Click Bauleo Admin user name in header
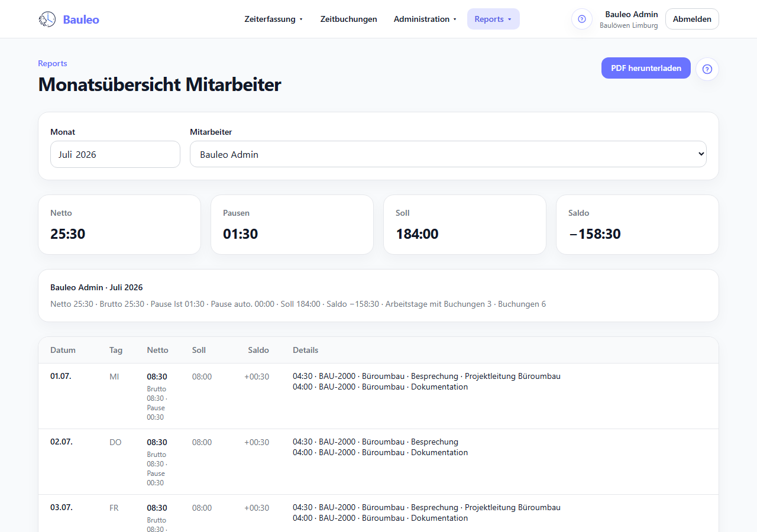The width and height of the screenshot is (757, 532). pos(632,14)
